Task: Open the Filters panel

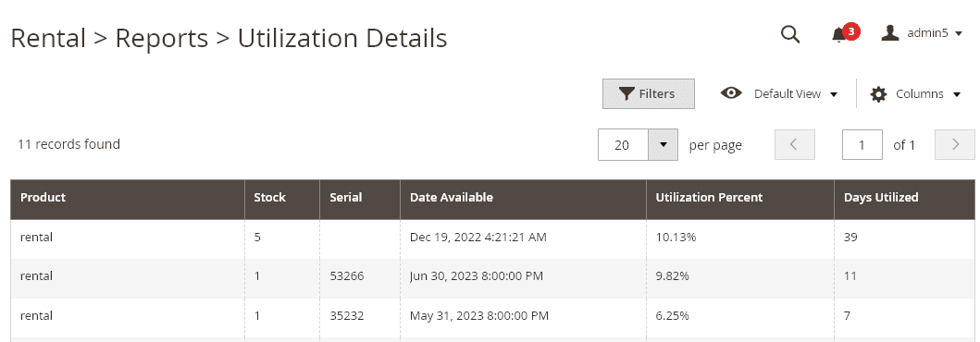Action: [648, 93]
